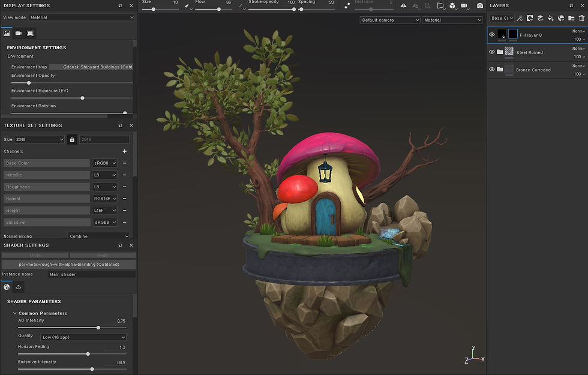Toggle visibility of the Steel Ruined folder
588x375 pixels.
click(x=491, y=52)
